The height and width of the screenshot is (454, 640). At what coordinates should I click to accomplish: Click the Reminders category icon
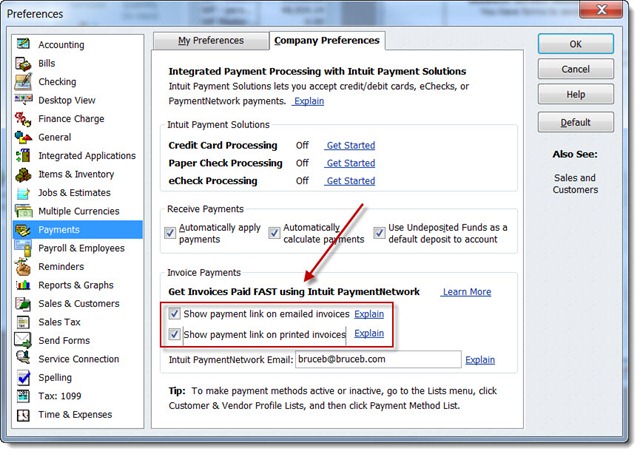pos(23,267)
